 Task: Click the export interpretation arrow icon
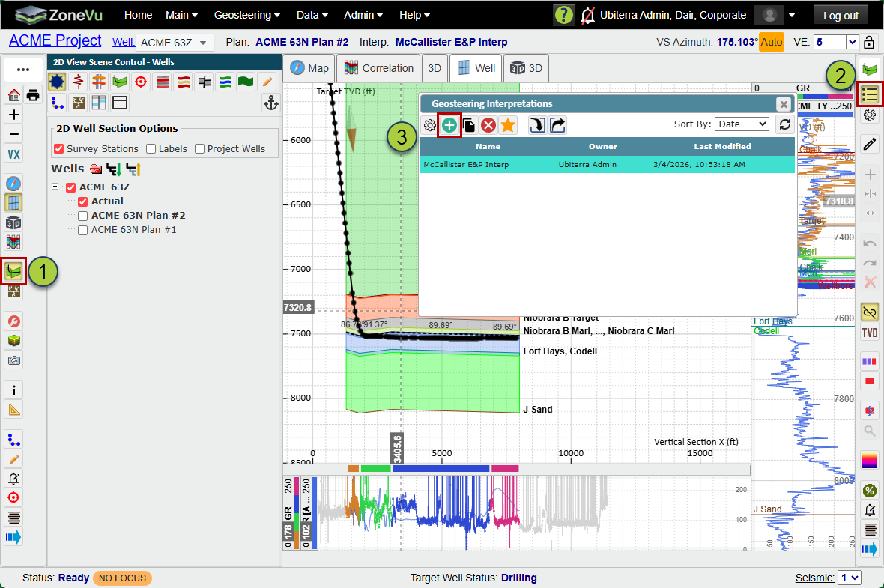[557, 125]
